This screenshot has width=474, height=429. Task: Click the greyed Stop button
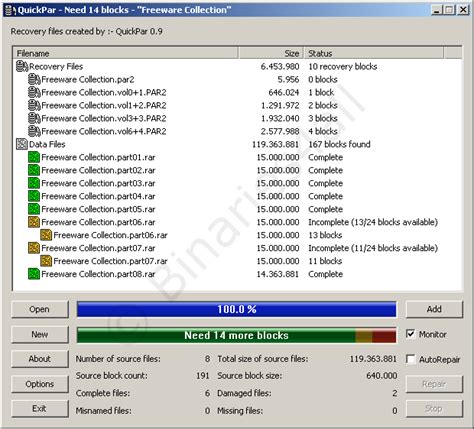coord(434,409)
